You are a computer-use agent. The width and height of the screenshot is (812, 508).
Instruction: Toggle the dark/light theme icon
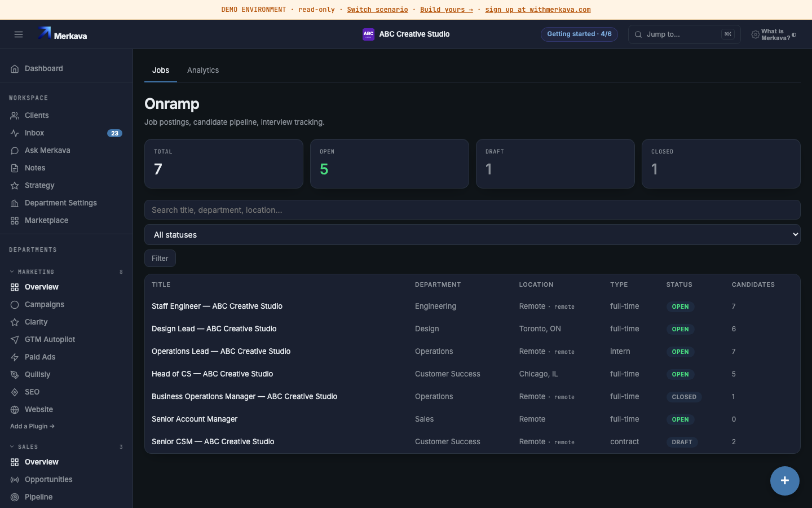pos(794,35)
